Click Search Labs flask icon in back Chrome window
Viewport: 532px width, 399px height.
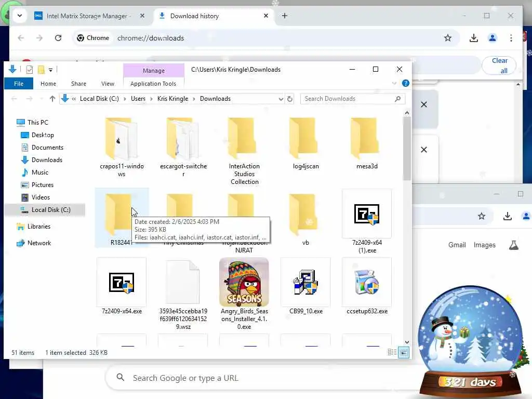tap(514, 245)
